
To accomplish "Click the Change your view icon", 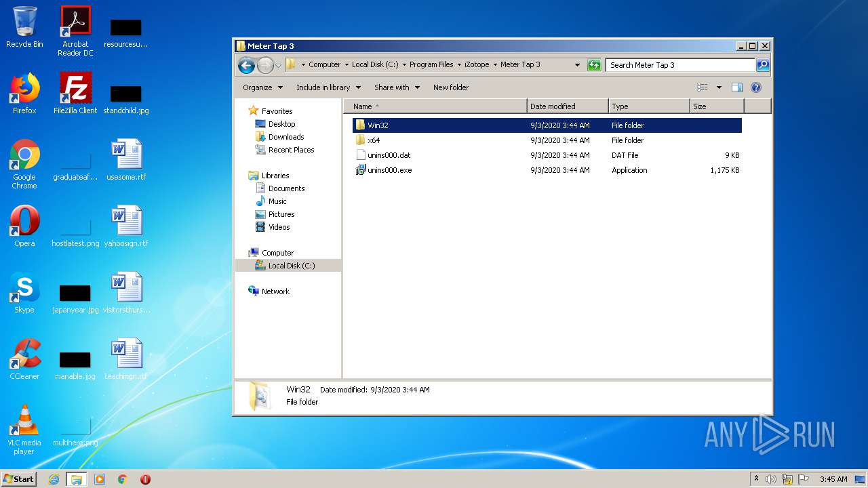I will coord(703,87).
